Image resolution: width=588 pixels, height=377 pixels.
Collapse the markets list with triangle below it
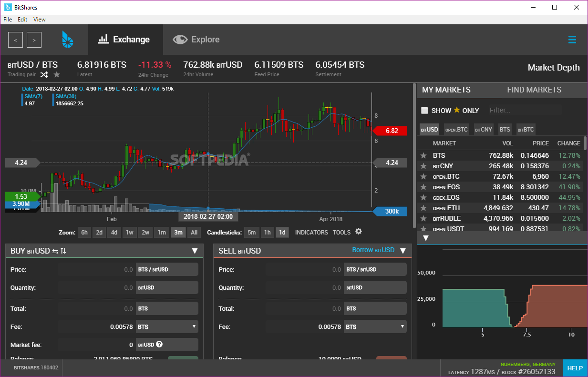click(x=426, y=238)
